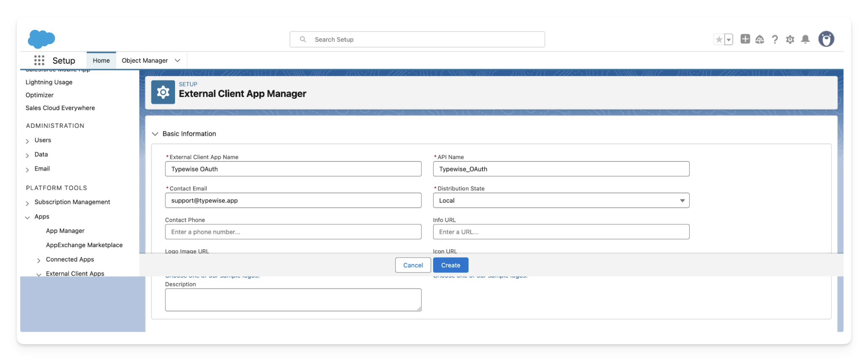Click the API Name field
Screen dimensions: 868x361
561,169
